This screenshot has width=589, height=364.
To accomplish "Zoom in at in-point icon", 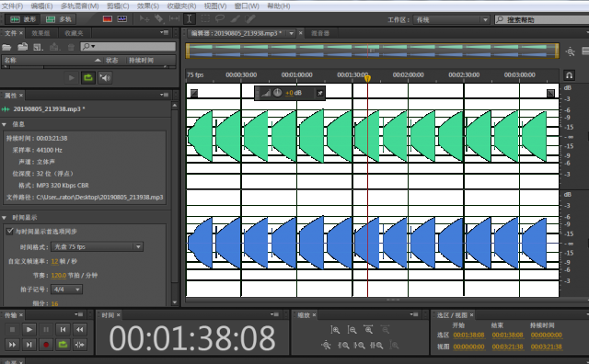I will tap(343, 346).
